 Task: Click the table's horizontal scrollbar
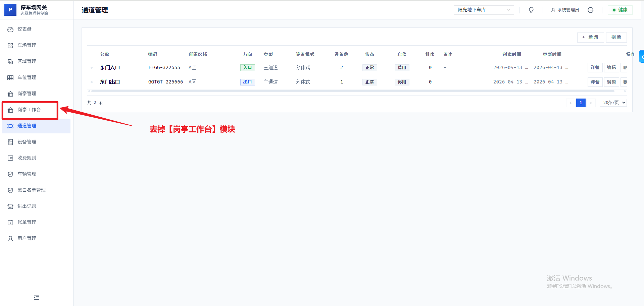click(x=352, y=91)
